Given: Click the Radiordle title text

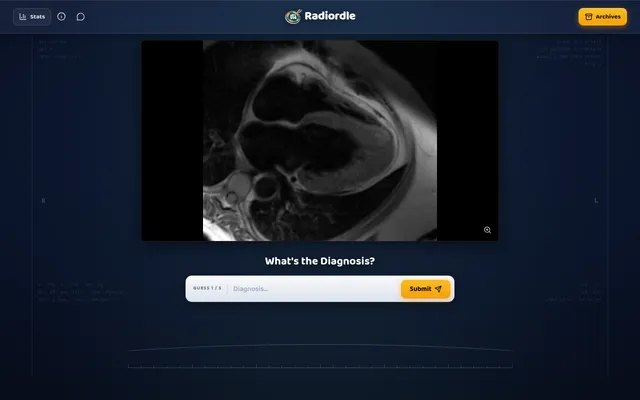Looking at the screenshot, I should tap(330, 16).
